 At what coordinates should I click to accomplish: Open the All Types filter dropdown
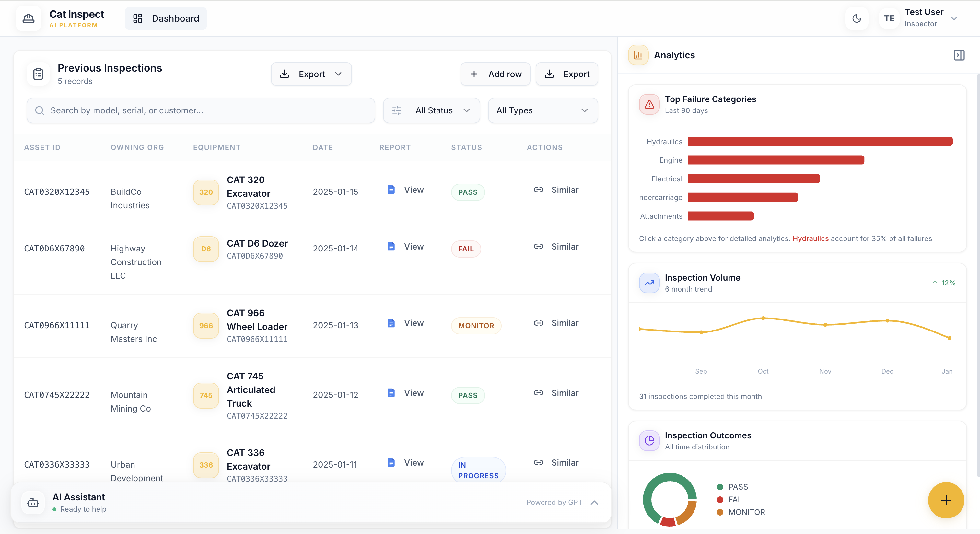pos(542,110)
